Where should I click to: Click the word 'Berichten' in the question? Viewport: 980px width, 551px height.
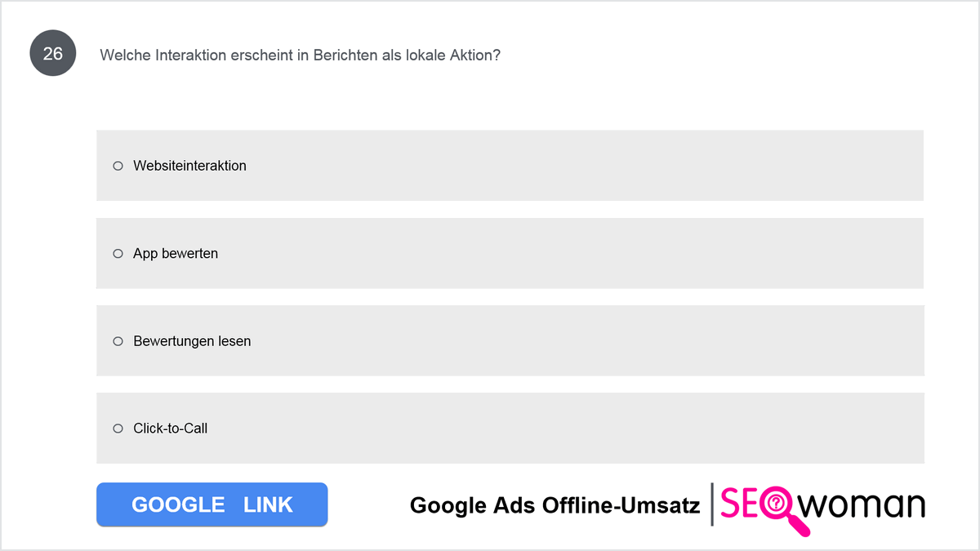345,55
